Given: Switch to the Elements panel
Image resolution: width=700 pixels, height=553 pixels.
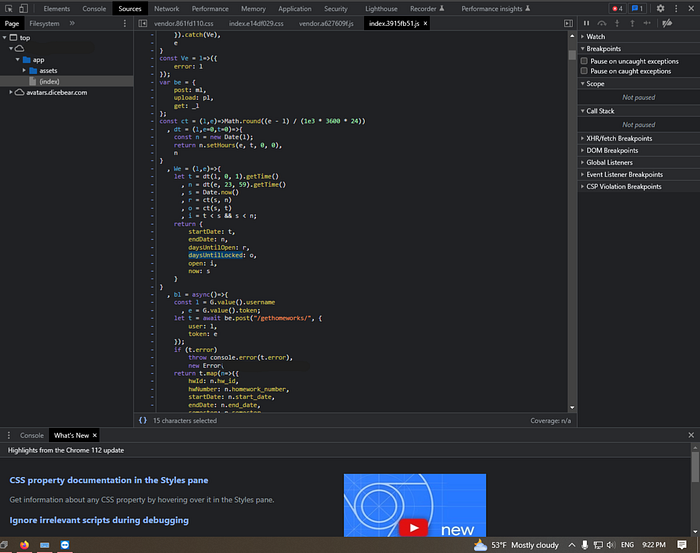Looking at the screenshot, I should click(x=57, y=8).
